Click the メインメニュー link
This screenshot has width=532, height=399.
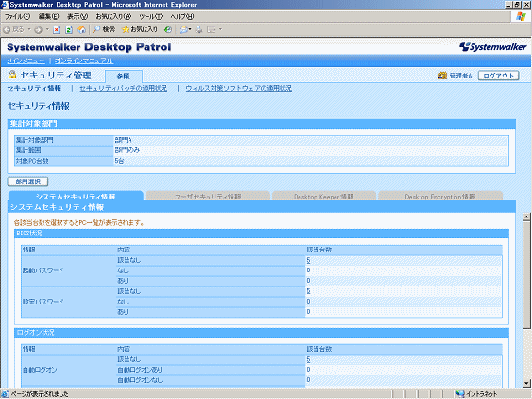[x=26, y=61]
